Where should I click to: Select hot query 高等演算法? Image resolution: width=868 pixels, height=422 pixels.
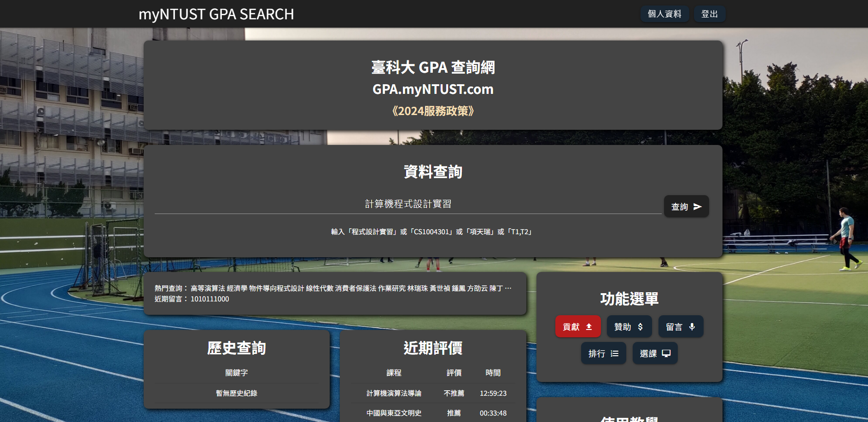coord(208,289)
